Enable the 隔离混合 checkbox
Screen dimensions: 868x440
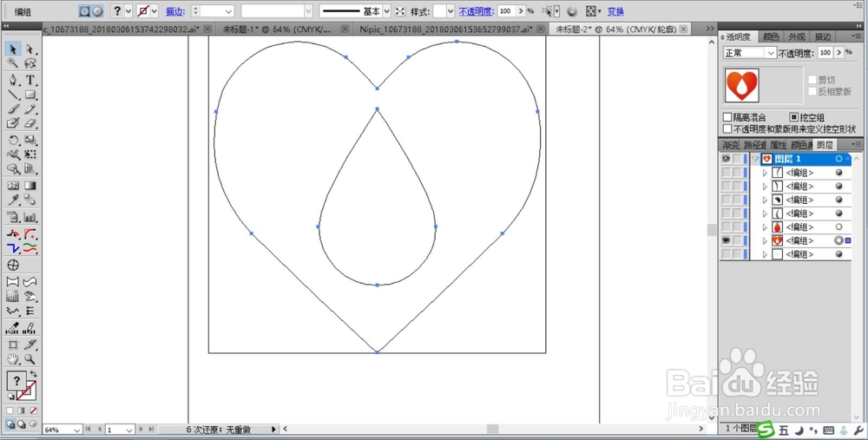[727, 117]
